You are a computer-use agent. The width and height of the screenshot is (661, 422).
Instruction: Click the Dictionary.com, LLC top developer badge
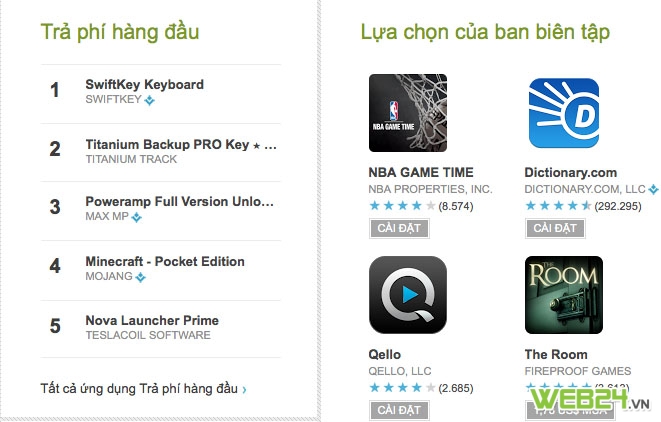tap(653, 190)
